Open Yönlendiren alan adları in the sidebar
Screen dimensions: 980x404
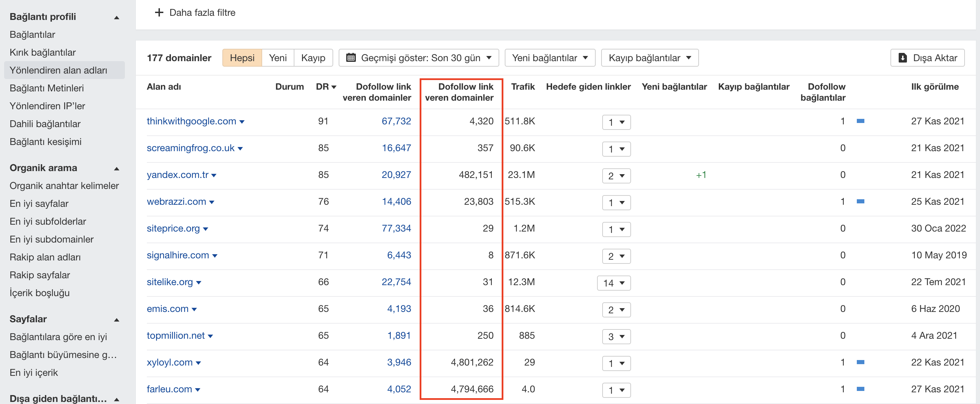[x=64, y=70]
